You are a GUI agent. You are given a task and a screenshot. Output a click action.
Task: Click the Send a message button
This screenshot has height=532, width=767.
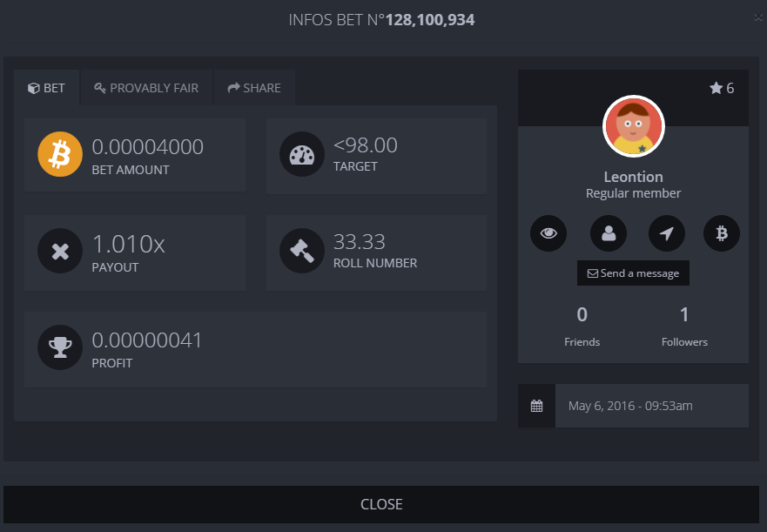[633, 273]
